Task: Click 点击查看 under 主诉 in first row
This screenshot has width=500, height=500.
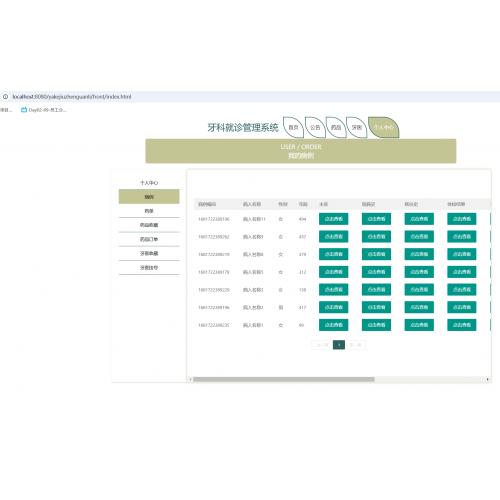Action: click(333, 219)
